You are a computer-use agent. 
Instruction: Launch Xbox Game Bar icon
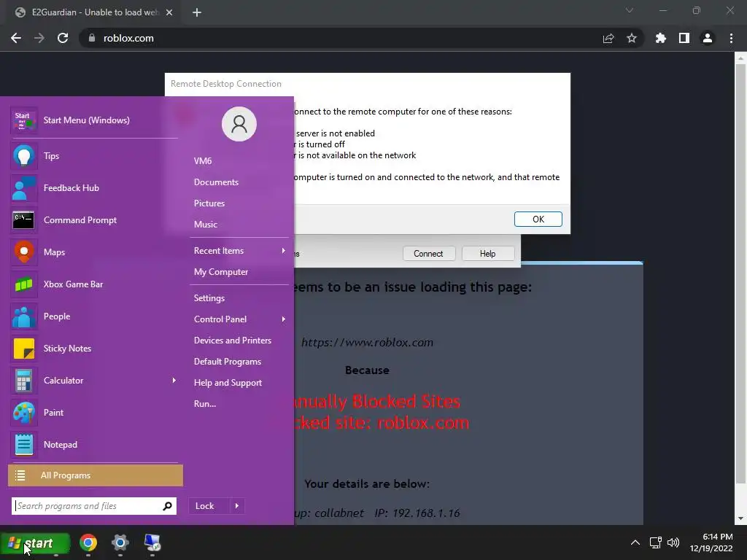coord(24,284)
